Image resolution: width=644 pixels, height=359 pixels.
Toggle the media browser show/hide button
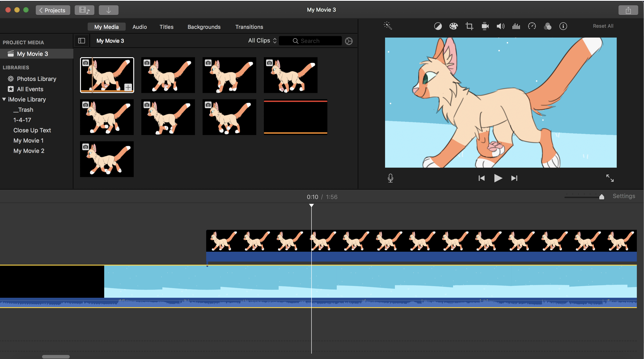point(84,10)
